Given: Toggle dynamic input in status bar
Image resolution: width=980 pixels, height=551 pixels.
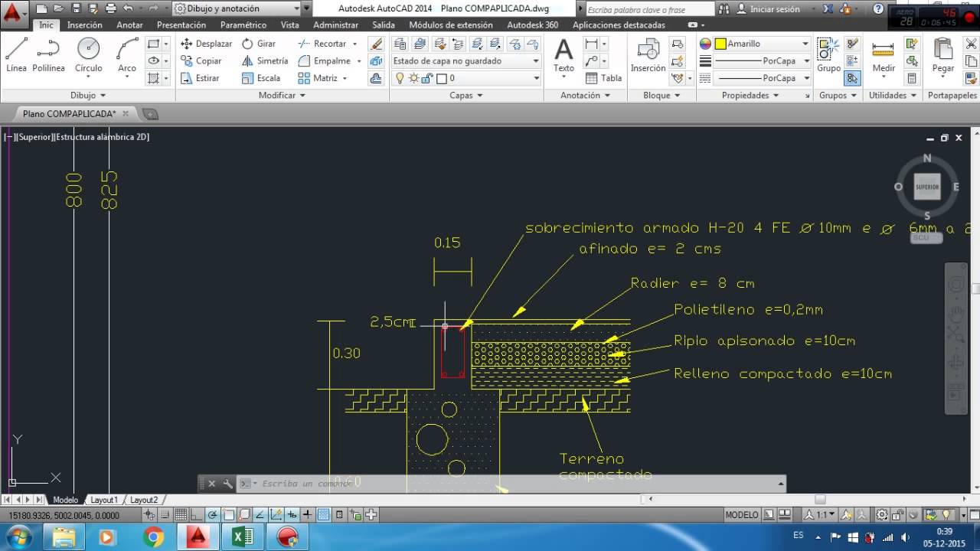Looking at the screenshot, I should [292, 515].
